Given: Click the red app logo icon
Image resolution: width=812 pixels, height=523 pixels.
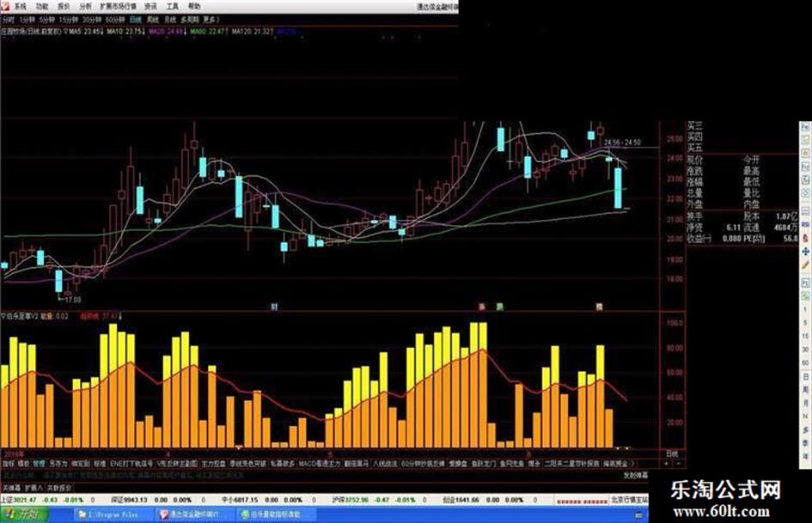Looking at the screenshot, I should pyautogui.click(x=4, y=6).
